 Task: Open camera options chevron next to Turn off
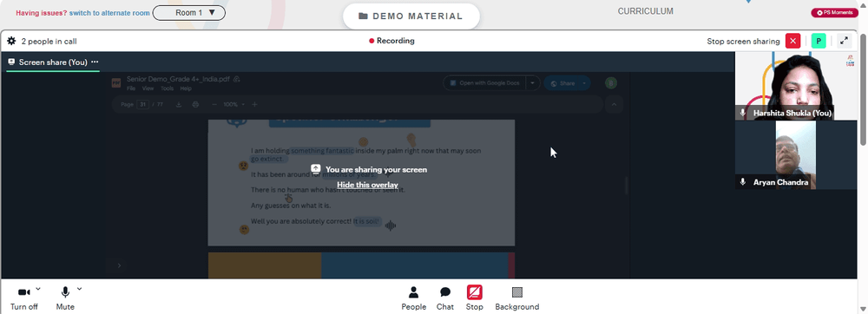click(38, 289)
